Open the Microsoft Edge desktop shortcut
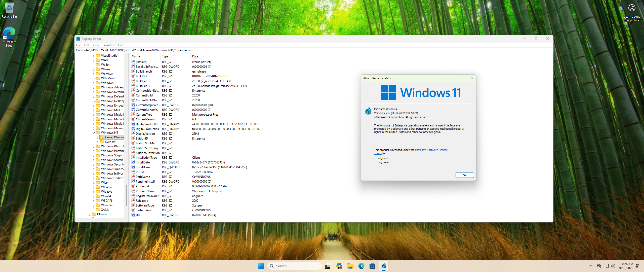The height and width of the screenshot is (272, 644). (x=9, y=37)
